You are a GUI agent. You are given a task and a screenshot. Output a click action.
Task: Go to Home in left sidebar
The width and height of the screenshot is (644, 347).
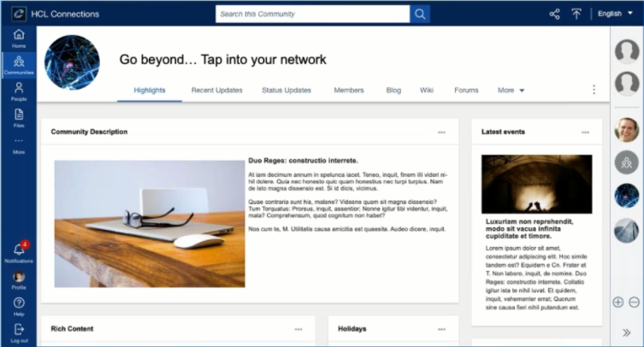pyautogui.click(x=19, y=38)
